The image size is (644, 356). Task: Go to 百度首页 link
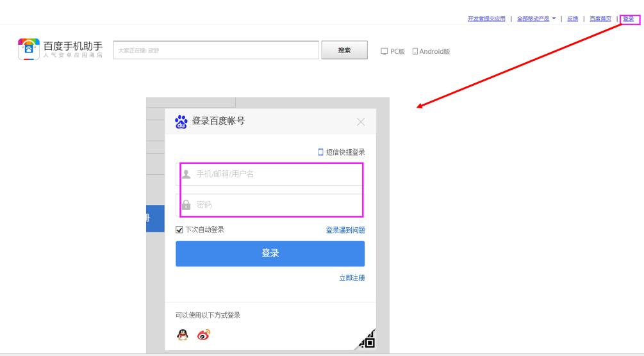pos(600,19)
